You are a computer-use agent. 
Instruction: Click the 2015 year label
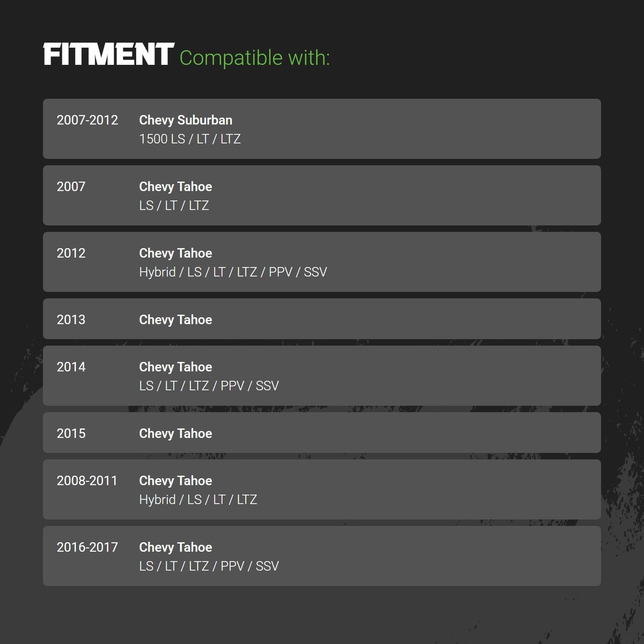71,434
